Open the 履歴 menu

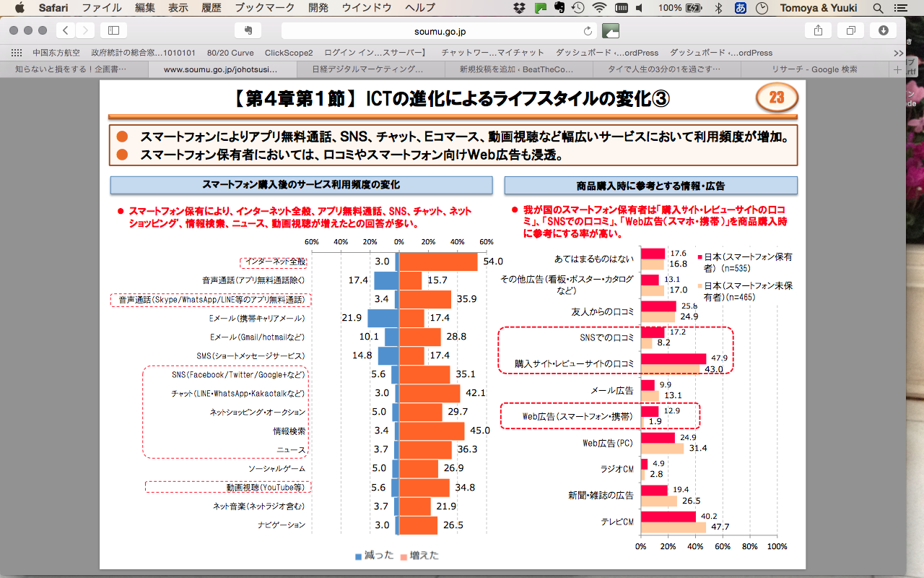pyautogui.click(x=211, y=8)
